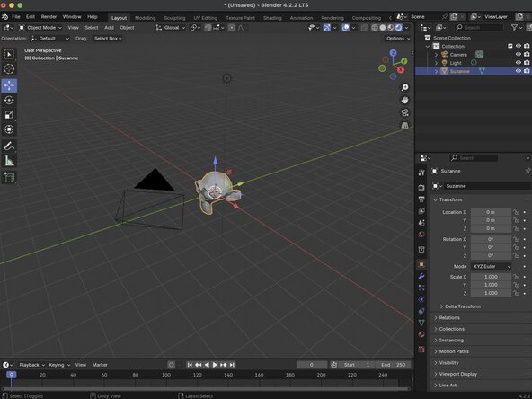532x399 pixels.
Task: Choose the Measure tool
Action: (9, 161)
